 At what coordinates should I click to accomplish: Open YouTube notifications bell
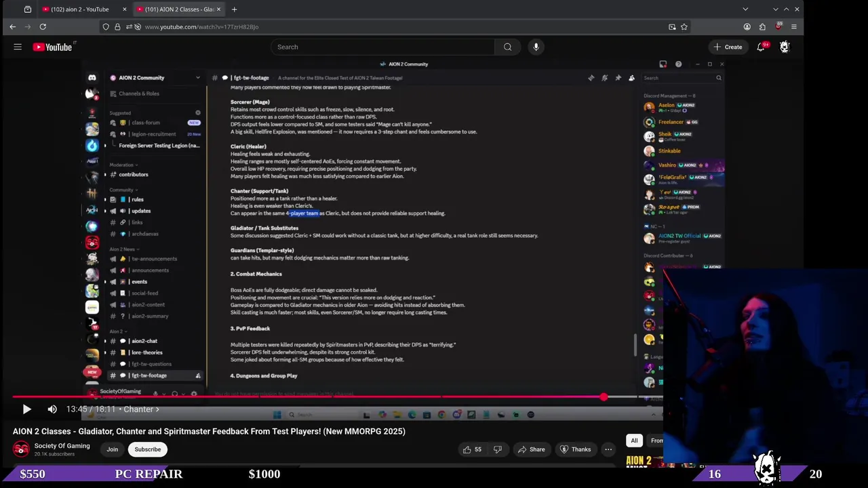[x=761, y=47]
